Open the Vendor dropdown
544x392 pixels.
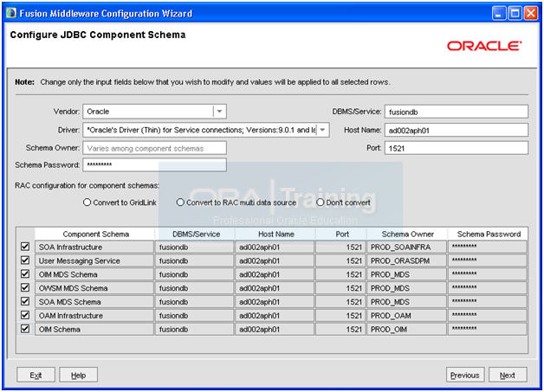pos(219,112)
